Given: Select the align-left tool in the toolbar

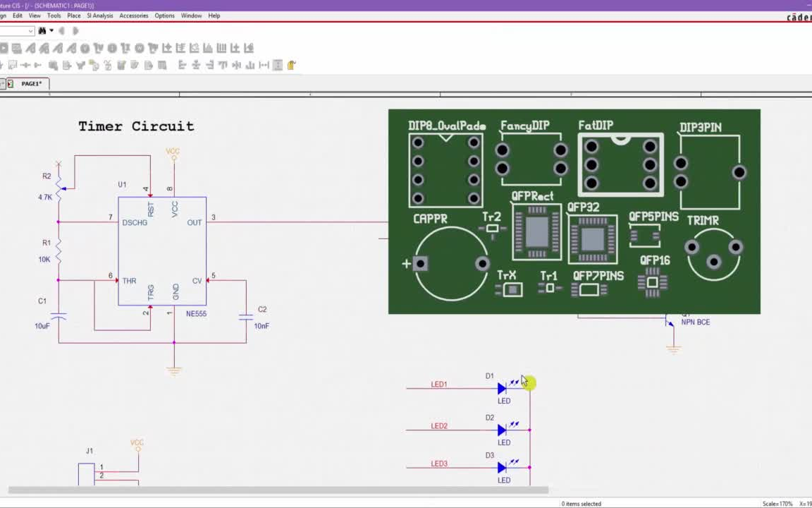Looking at the screenshot, I should point(182,65).
